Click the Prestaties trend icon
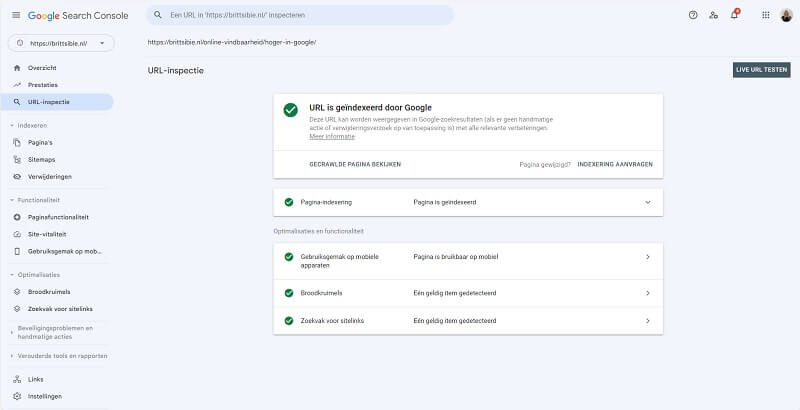 click(x=17, y=85)
